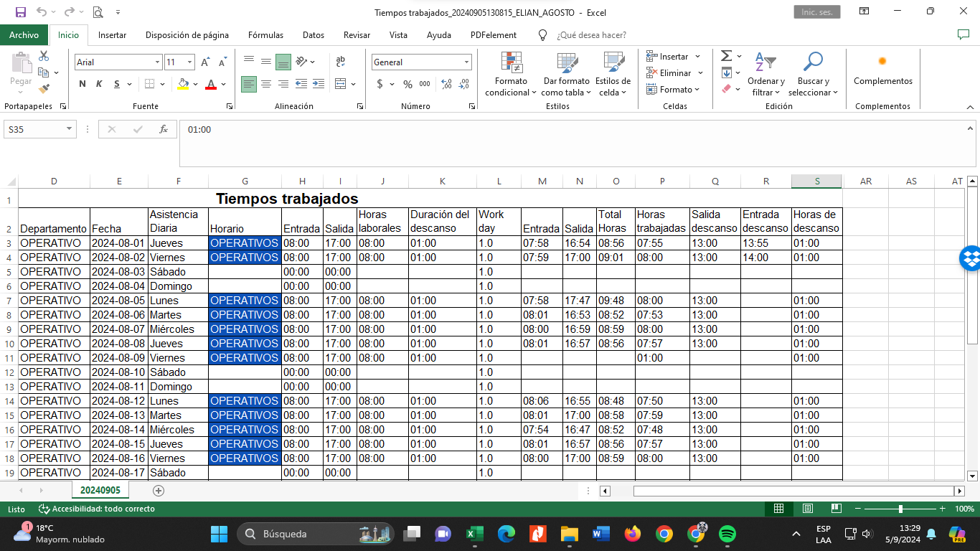Toggle italic with the K button
The width and height of the screenshot is (980, 551).
click(99, 84)
